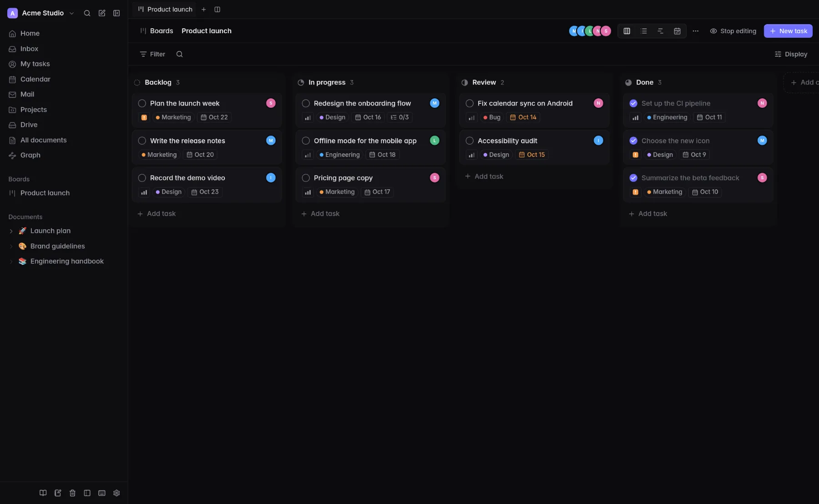Click priority icon on Plan the launch week
The height and width of the screenshot is (504, 819).
click(144, 117)
